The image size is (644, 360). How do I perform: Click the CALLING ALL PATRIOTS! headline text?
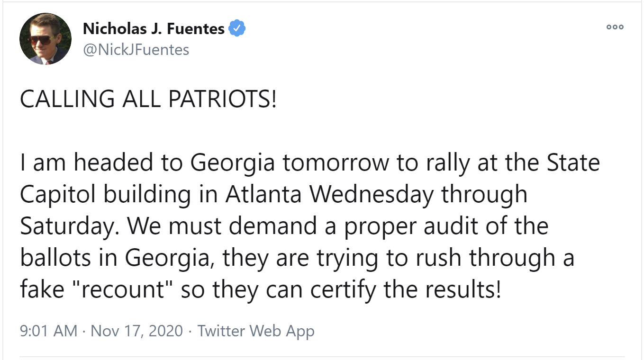148,100
